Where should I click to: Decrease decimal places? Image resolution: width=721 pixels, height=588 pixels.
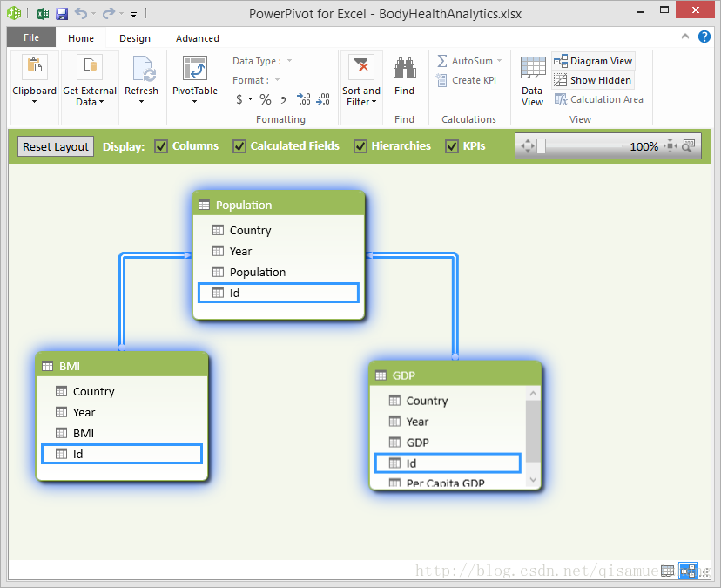323,99
